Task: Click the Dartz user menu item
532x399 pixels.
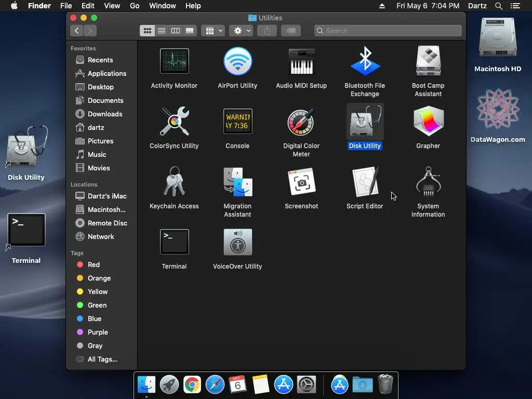Action: pyautogui.click(x=477, y=6)
